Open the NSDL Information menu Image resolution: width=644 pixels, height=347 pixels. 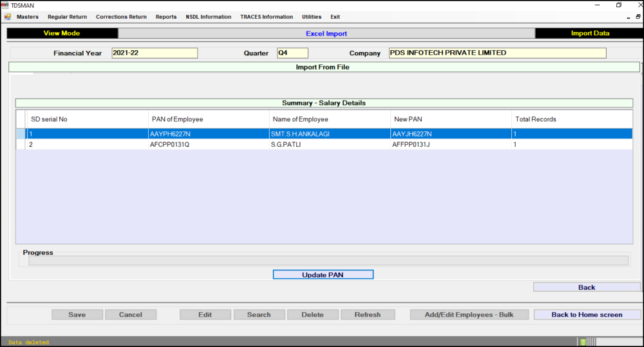click(208, 17)
